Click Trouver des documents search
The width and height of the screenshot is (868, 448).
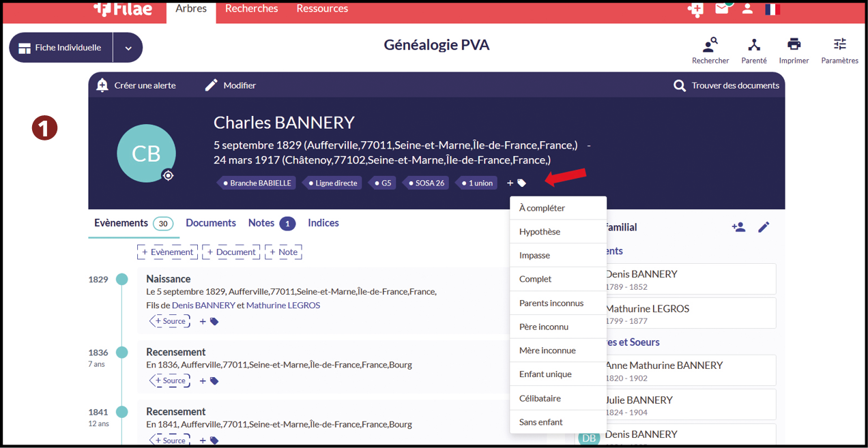726,85
